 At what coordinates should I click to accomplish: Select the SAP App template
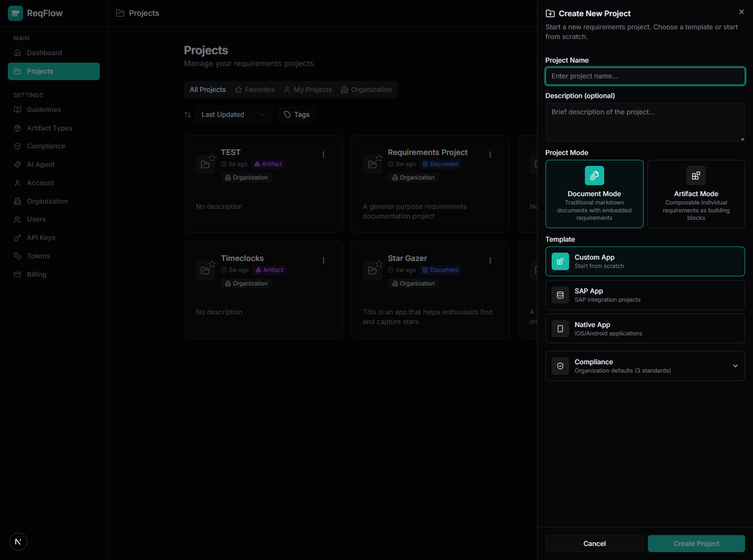click(644, 295)
